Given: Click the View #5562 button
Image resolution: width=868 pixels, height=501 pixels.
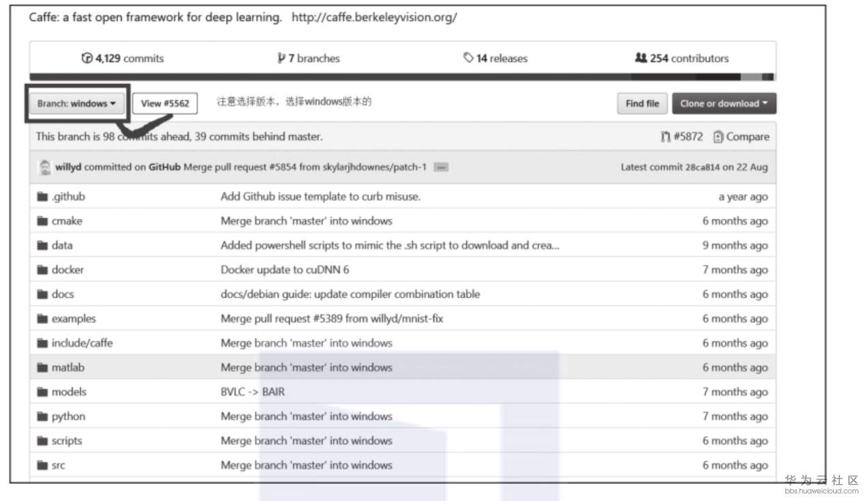Looking at the screenshot, I should click(x=165, y=104).
